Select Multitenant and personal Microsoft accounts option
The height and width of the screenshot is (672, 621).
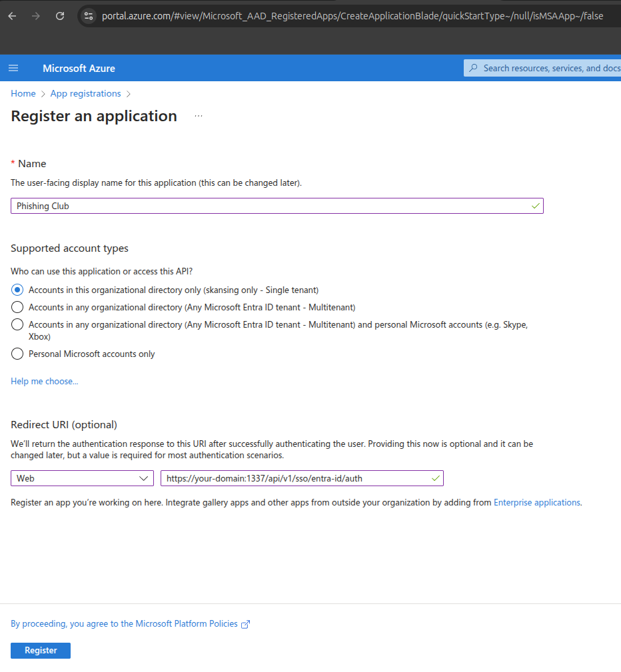point(17,324)
